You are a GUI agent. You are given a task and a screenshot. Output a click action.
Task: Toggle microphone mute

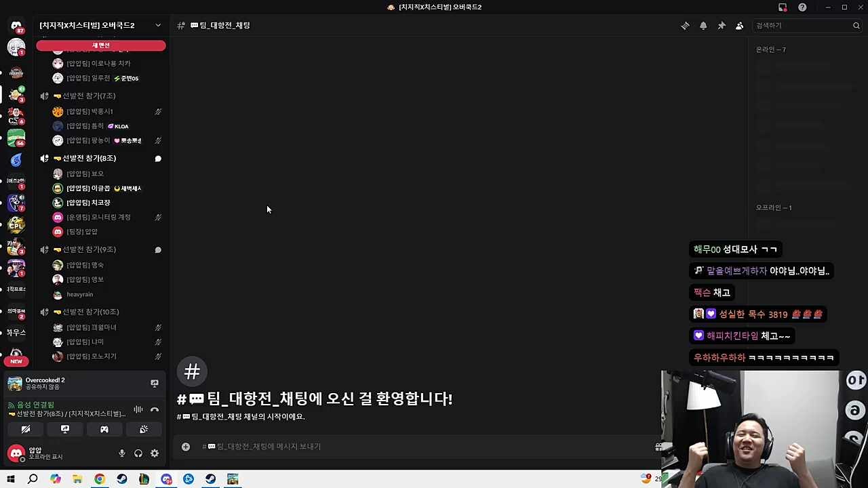(122, 453)
